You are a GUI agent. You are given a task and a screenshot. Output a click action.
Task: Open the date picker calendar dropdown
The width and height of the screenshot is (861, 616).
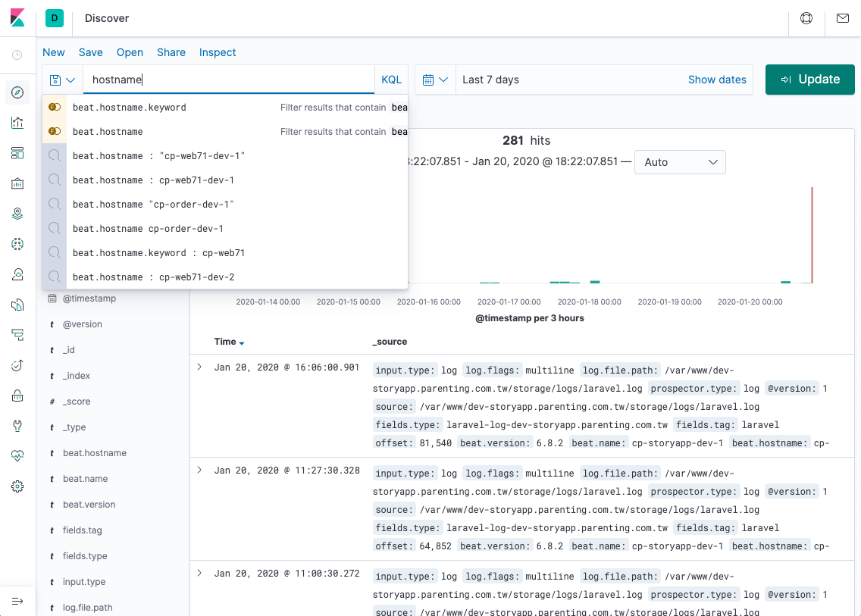tap(435, 80)
